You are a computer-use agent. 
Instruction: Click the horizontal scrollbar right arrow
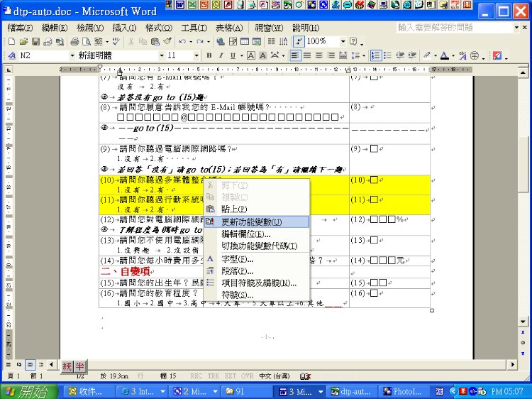click(513, 364)
